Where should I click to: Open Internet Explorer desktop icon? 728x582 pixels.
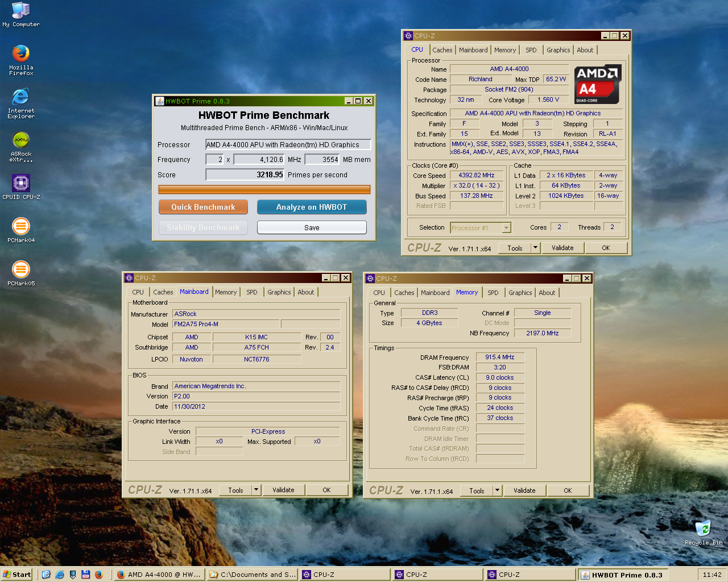[21, 103]
